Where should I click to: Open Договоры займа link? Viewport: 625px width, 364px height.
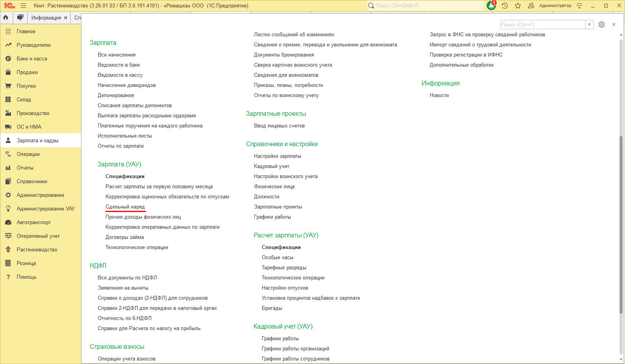[125, 237]
